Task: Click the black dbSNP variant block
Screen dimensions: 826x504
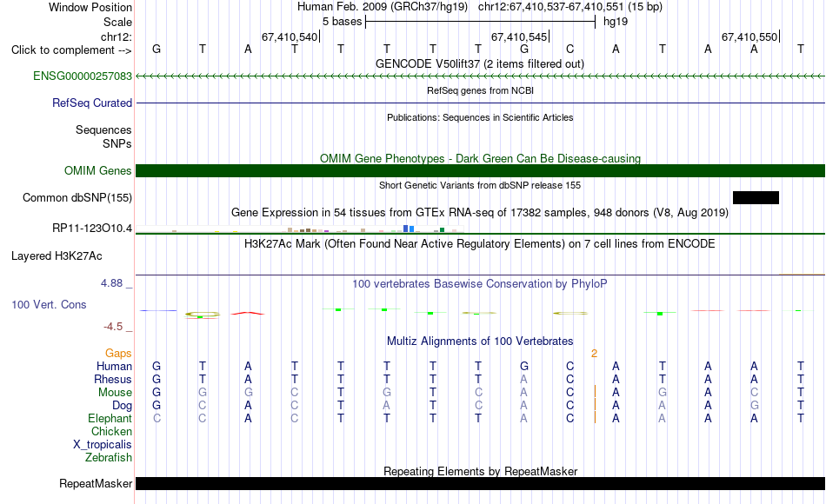Action: (x=756, y=197)
